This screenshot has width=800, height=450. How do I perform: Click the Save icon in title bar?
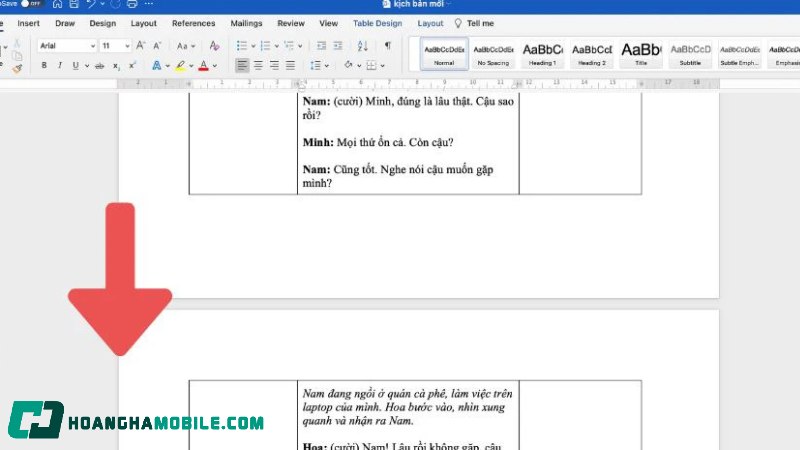pos(74,4)
